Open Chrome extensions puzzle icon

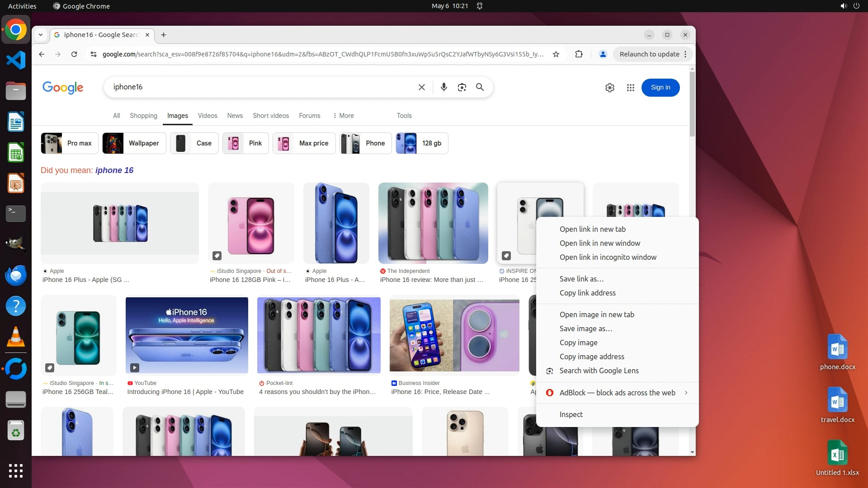point(579,54)
